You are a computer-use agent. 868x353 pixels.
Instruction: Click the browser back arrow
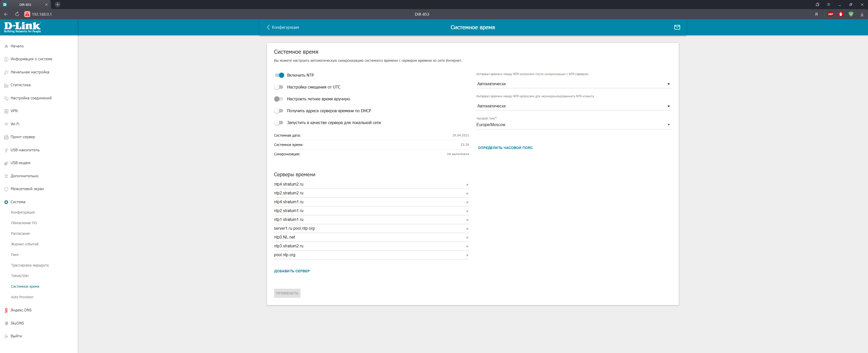click(x=6, y=14)
